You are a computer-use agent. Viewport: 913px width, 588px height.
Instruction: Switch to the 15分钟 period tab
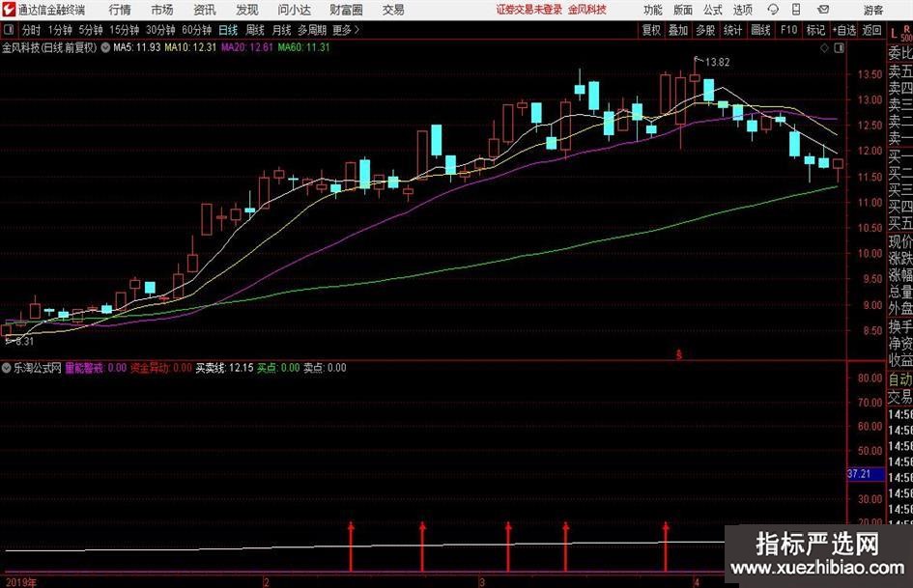point(125,30)
